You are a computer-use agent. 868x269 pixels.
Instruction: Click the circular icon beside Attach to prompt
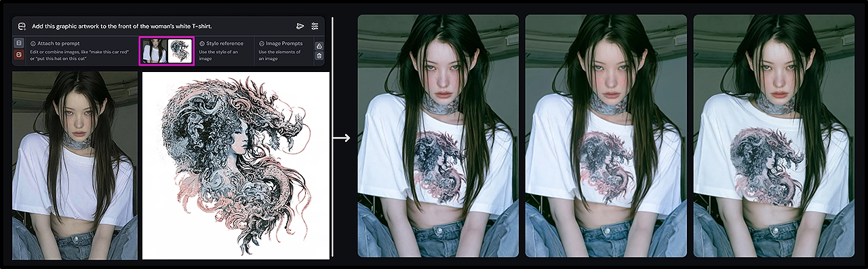33,43
